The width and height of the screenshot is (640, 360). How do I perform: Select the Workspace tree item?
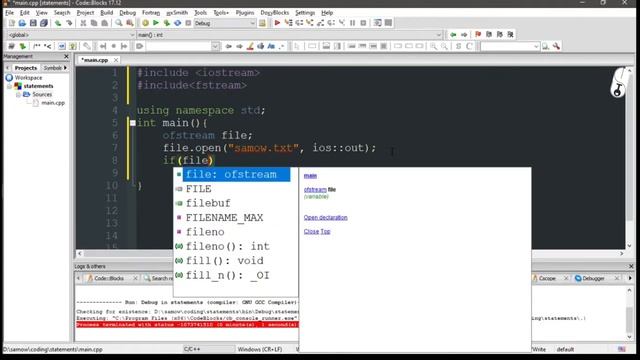(x=28, y=78)
